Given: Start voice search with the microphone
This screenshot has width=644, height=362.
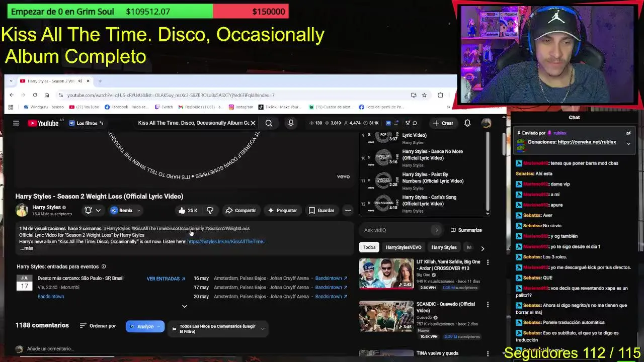Looking at the screenshot, I should pyautogui.click(x=291, y=123).
